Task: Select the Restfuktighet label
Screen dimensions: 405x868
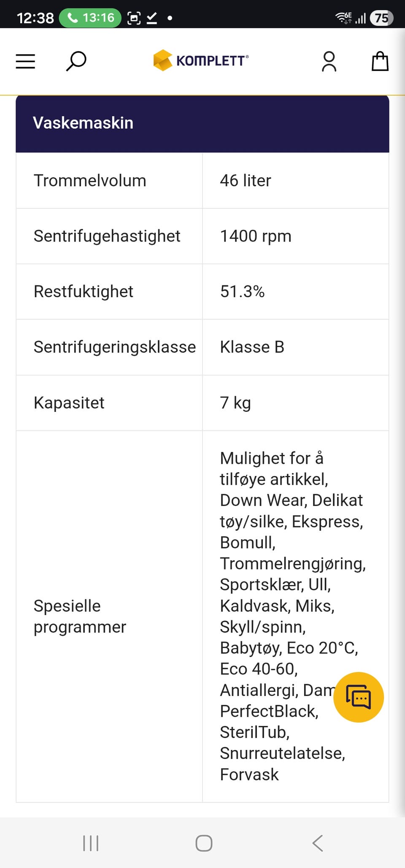Action: [x=84, y=292]
